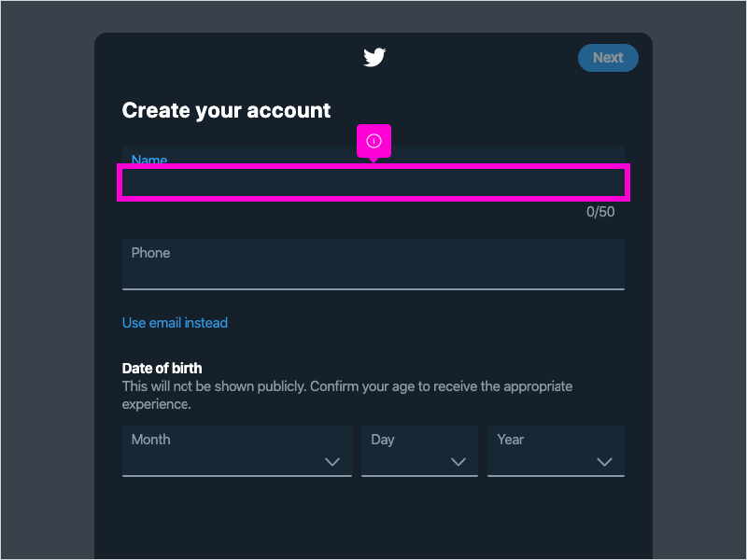The image size is (747, 560).
Task: Open the Year selector
Action: tap(556, 451)
